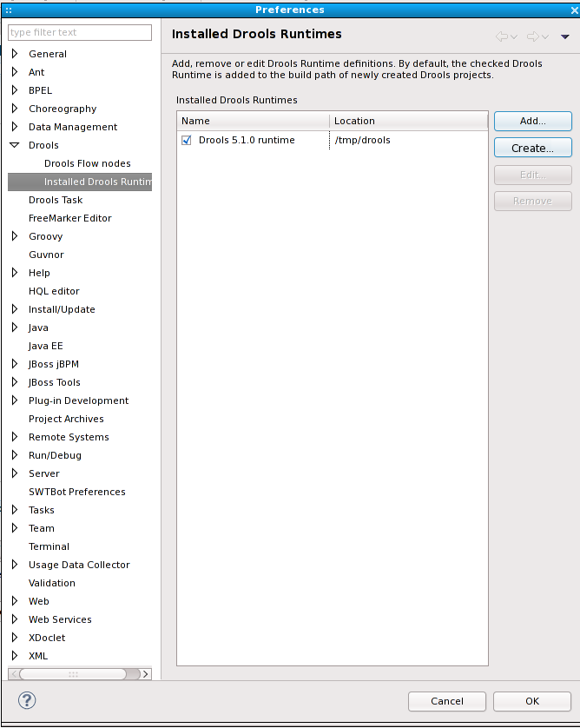Image resolution: width=580 pixels, height=728 pixels.
Task: Click the window menu icon in title bar
Action: 9,10
